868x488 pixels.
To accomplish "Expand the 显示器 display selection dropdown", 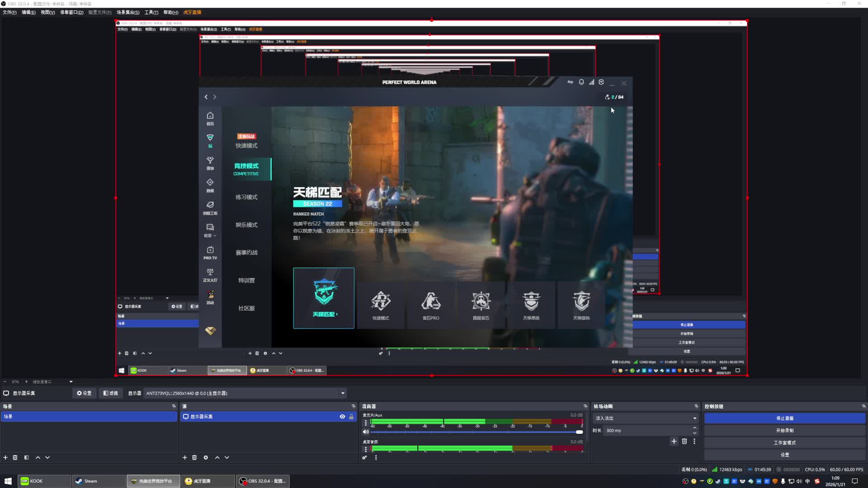I will pyautogui.click(x=343, y=393).
